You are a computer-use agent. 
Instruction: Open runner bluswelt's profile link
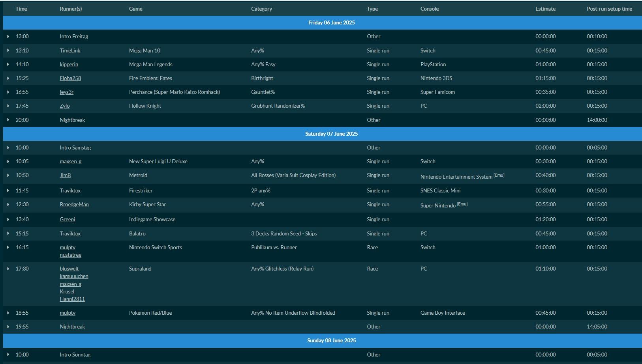coord(69,269)
